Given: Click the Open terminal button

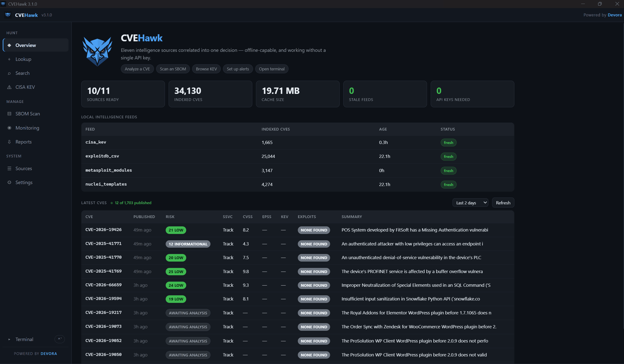Looking at the screenshot, I should tap(272, 69).
